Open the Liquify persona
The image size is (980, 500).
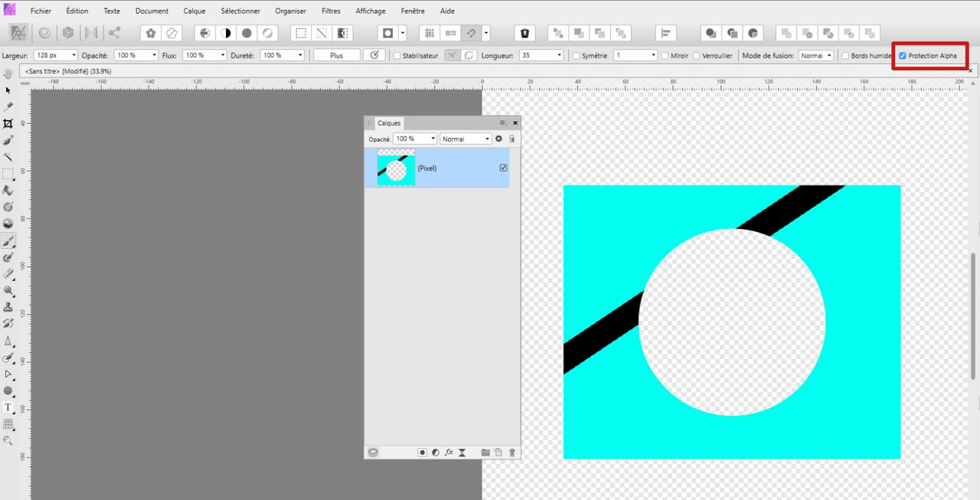pos(44,33)
